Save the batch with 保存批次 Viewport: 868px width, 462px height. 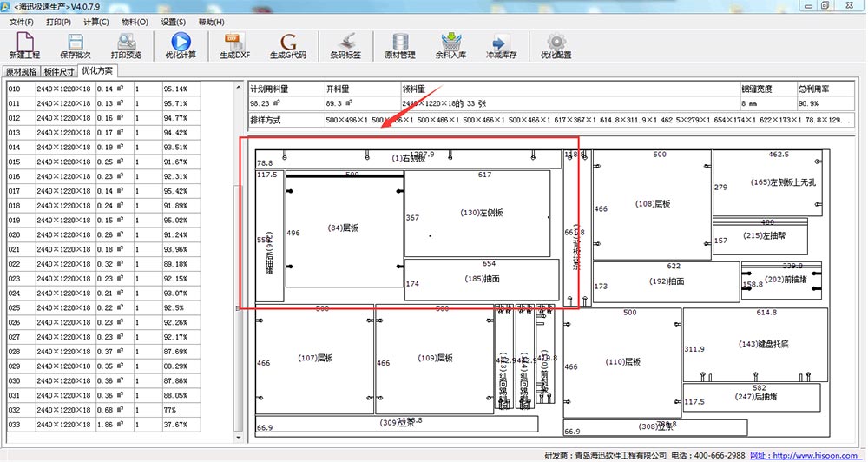(x=75, y=43)
